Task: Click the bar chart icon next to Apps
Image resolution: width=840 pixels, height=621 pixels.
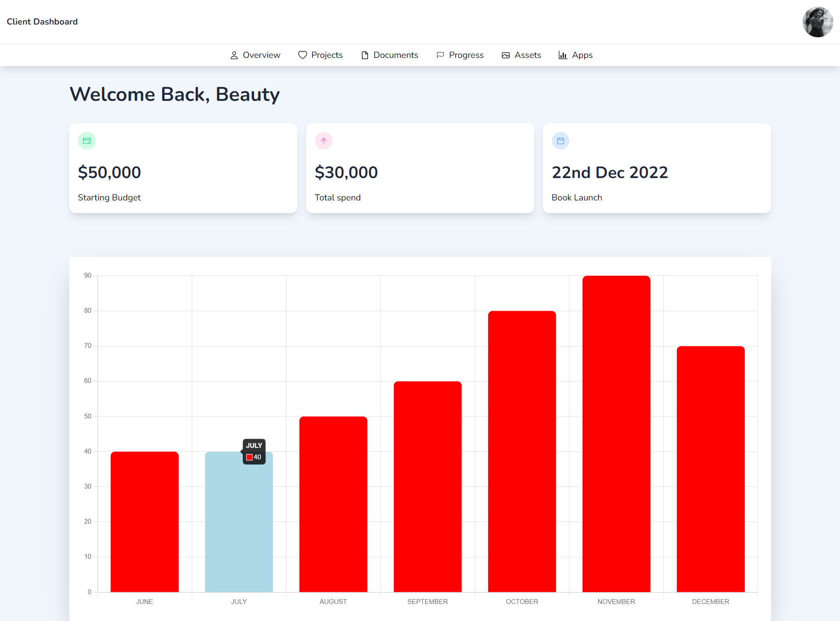Action: click(x=563, y=55)
